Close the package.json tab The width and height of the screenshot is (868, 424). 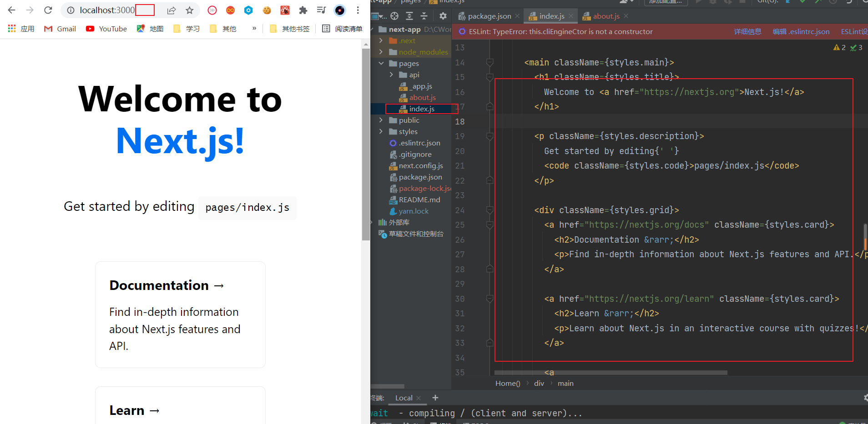pos(517,16)
